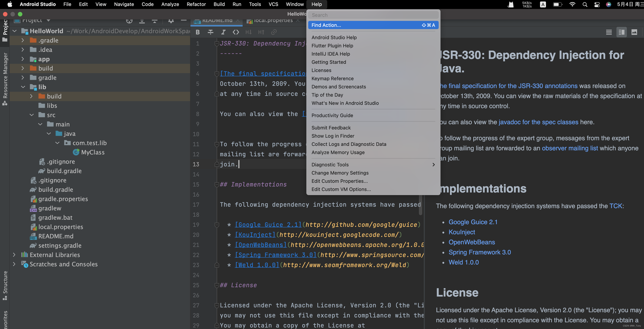
Task: Switch to local.properties editor tab
Action: click(273, 21)
